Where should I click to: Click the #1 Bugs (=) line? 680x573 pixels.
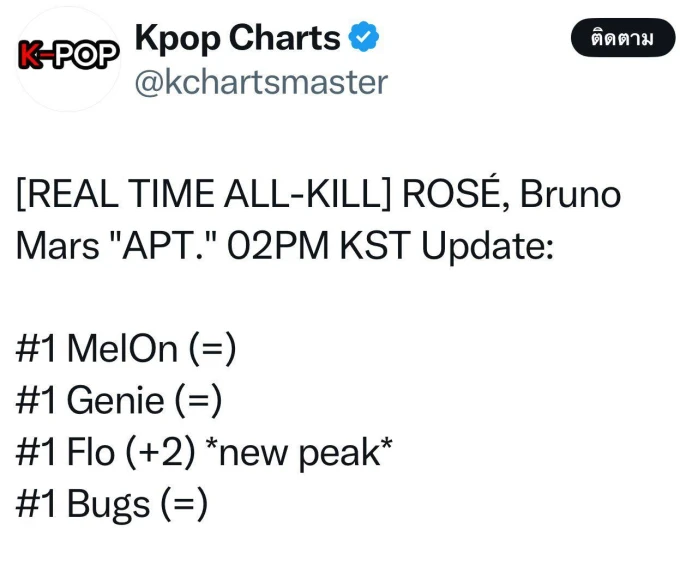point(112,504)
